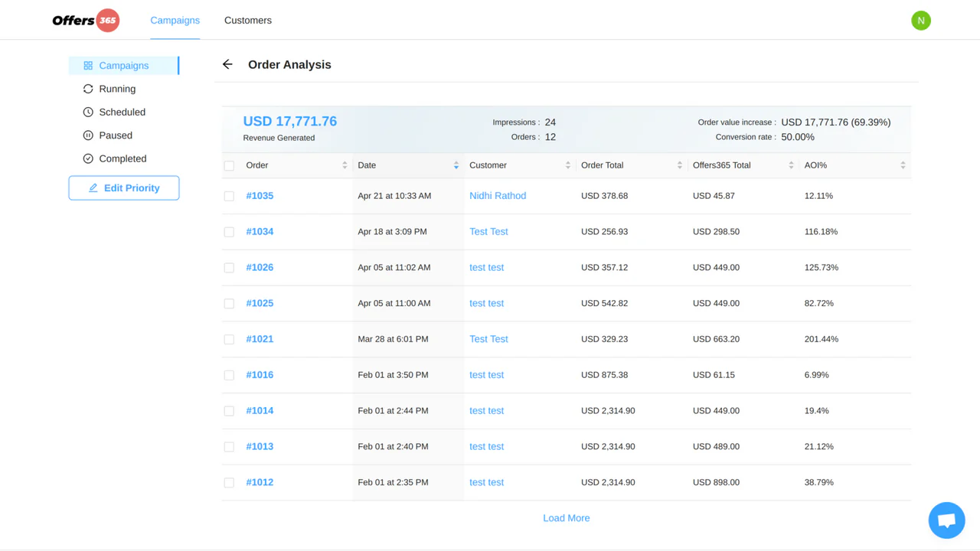Image resolution: width=980 pixels, height=551 pixels.
Task: Click the back arrow beside Order Analysis
Action: click(x=227, y=64)
